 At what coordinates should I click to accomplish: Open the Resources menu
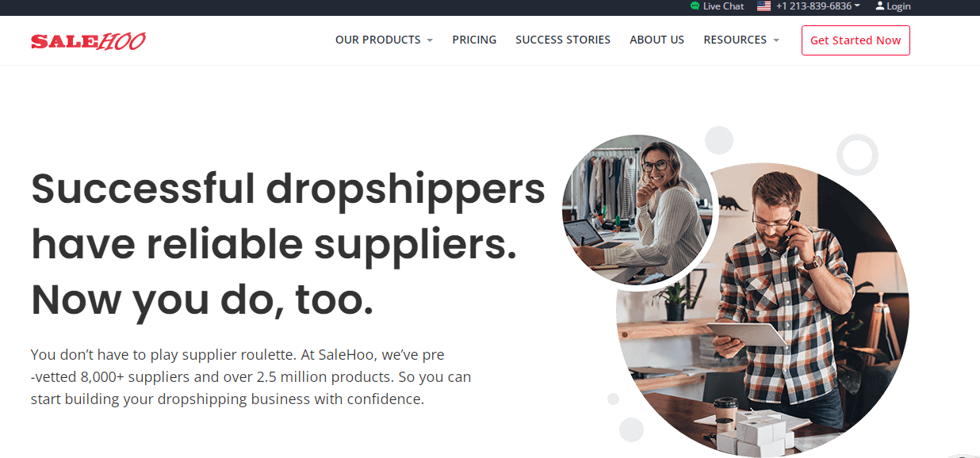pyautogui.click(x=735, y=40)
